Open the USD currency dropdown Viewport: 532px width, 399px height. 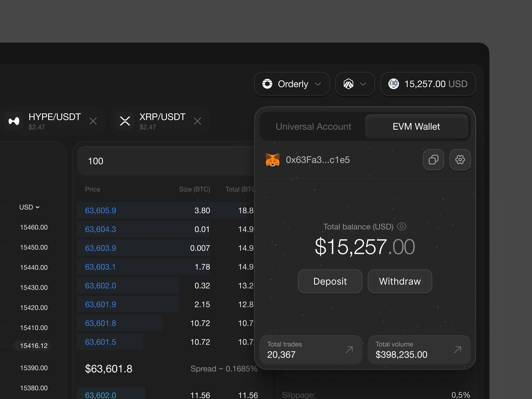point(29,207)
